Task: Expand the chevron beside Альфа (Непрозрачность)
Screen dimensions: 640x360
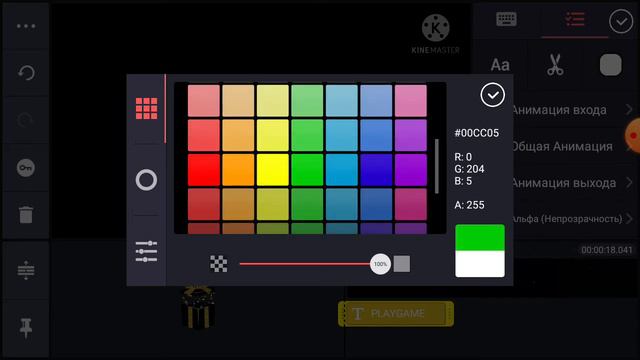Action: click(x=629, y=219)
